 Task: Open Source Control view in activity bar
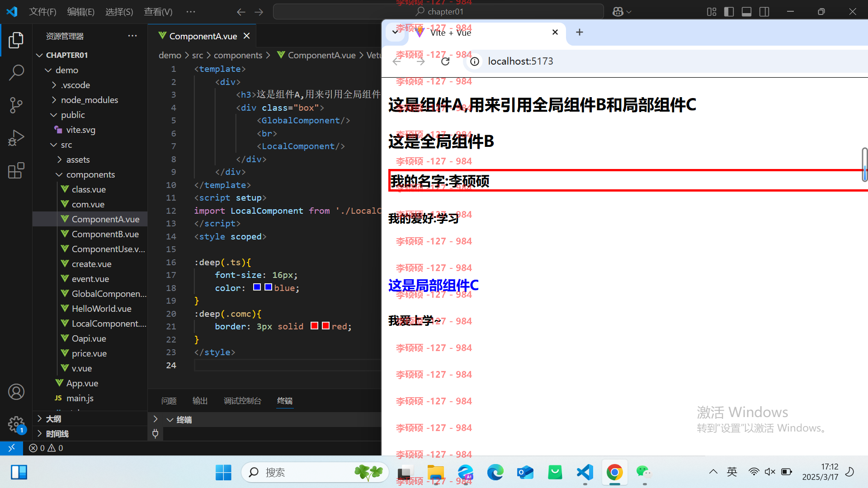[16, 105]
